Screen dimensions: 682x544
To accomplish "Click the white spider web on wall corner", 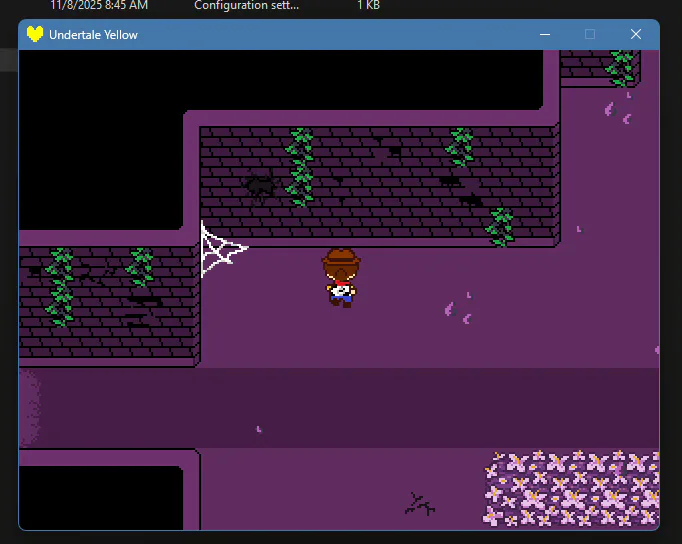I will coord(224,249).
